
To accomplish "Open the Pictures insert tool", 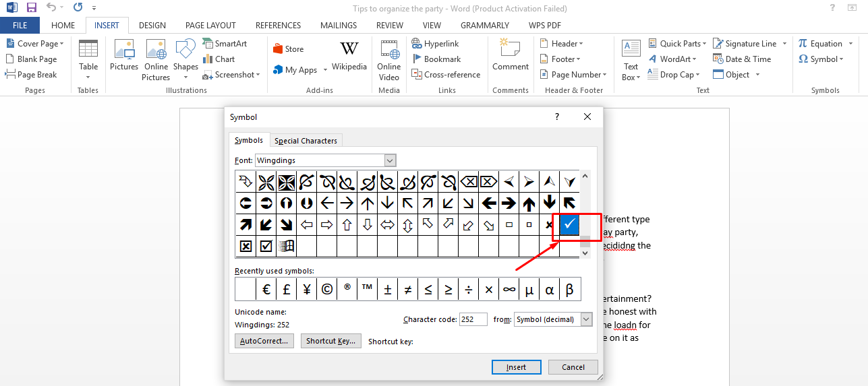I will [124, 56].
